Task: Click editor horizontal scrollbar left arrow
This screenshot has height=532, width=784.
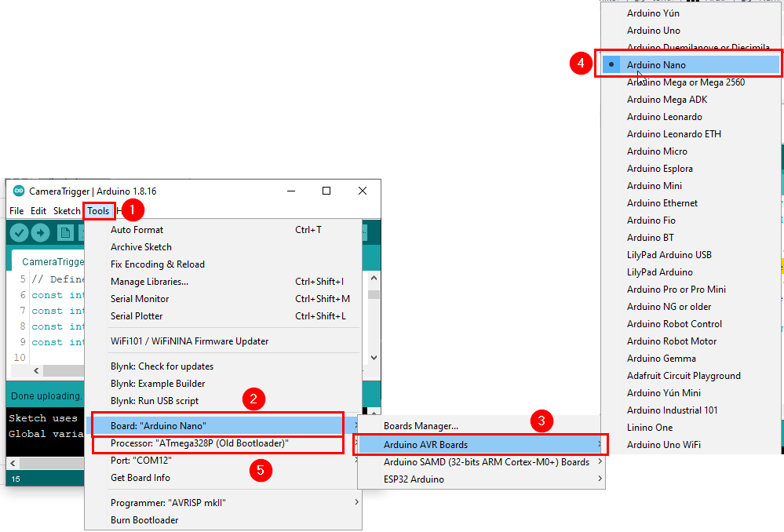Action: click(36, 371)
